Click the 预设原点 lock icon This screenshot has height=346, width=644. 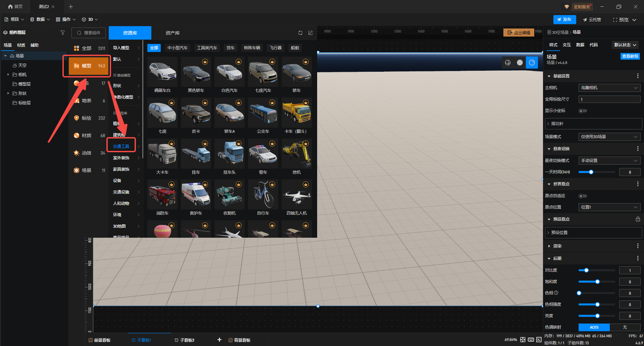coord(638,219)
